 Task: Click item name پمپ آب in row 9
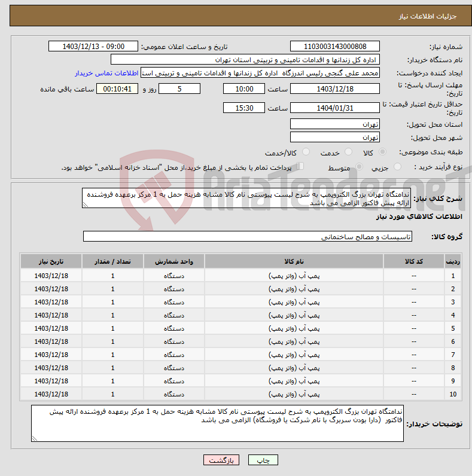[294, 381]
